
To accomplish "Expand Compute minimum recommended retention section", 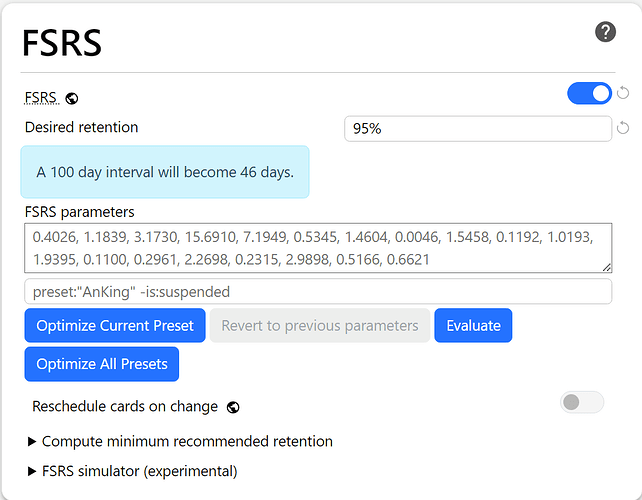I will point(180,441).
